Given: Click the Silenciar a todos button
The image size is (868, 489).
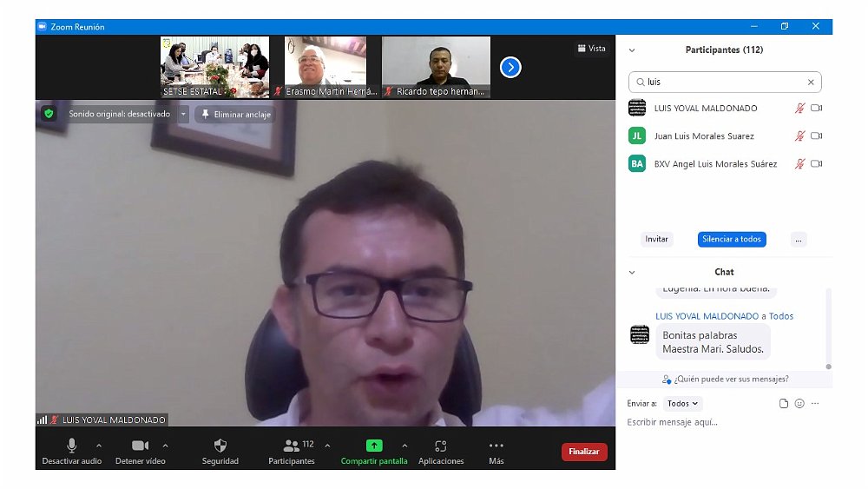Looking at the screenshot, I should pyautogui.click(x=732, y=240).
